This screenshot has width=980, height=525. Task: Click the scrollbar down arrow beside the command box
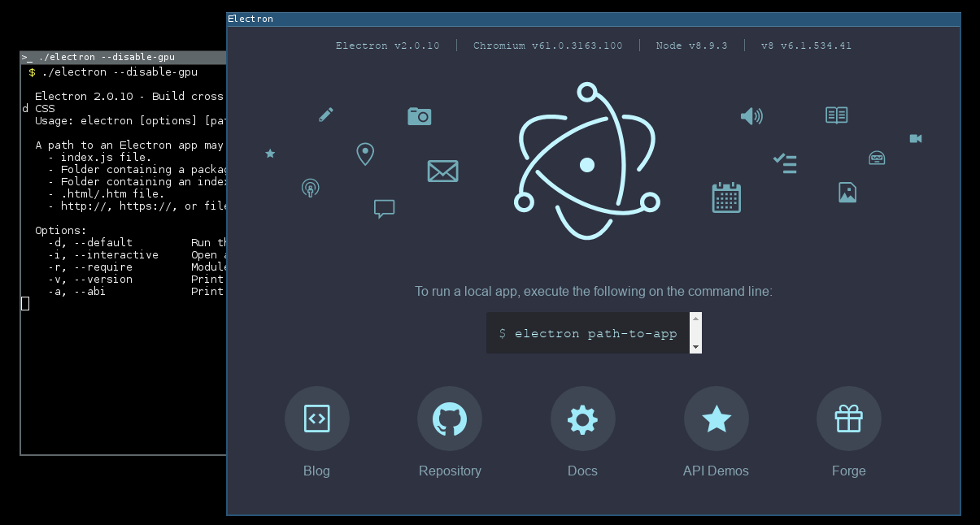pyautogui.click(x=695, y=349)
